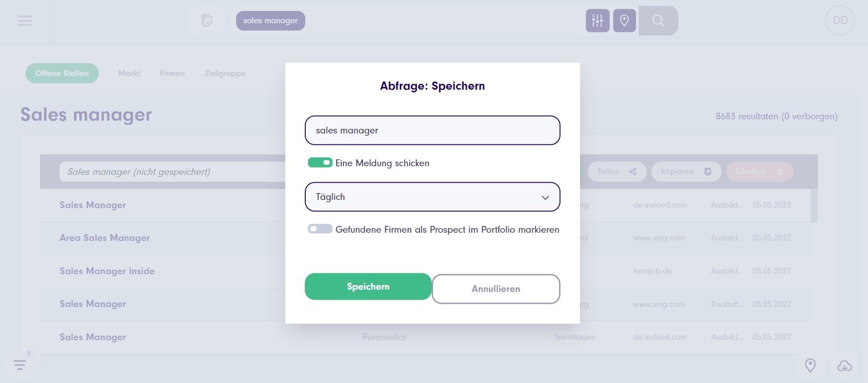868x383 pixels.
Task: Open the hamburger menu
Action: pos(25,21)
